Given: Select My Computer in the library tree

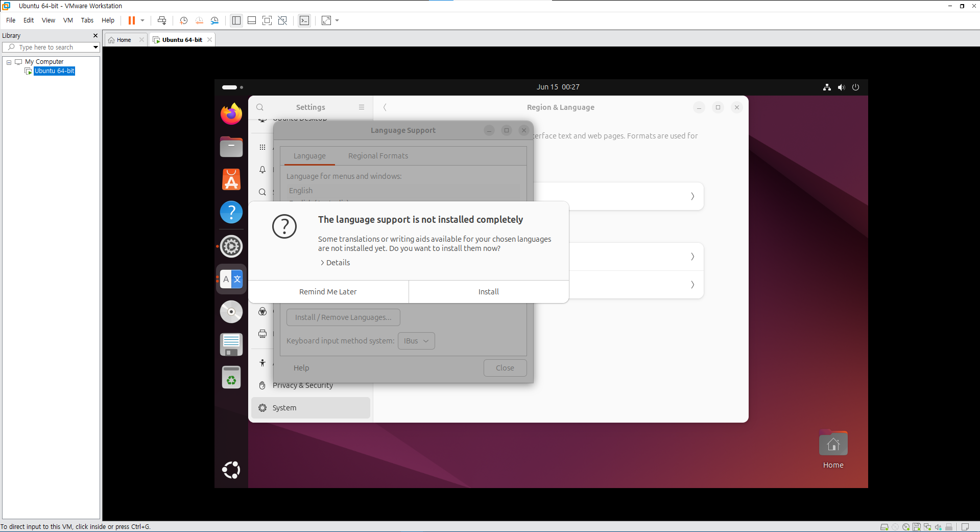Looking at the screenshot, I should (x=44, y=62).
